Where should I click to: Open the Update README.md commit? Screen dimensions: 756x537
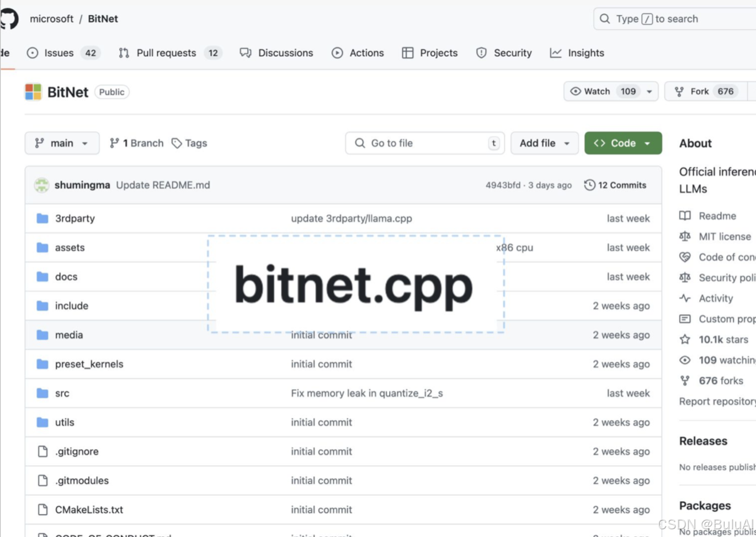(163, 185)
